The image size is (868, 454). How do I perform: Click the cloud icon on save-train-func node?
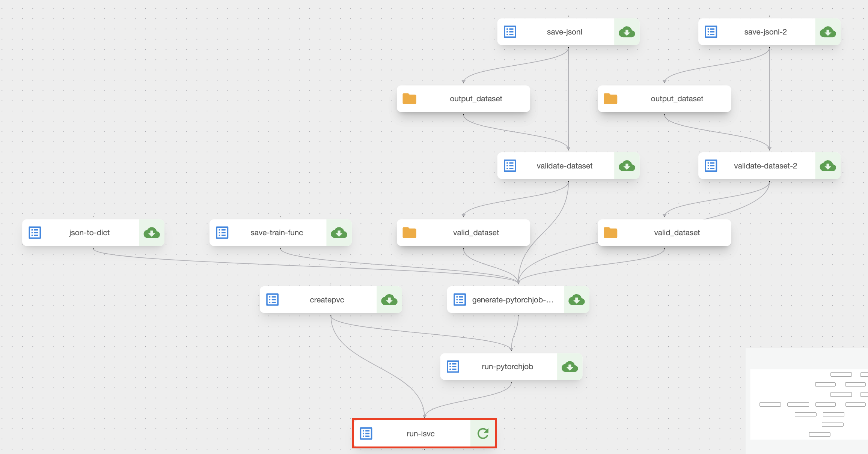pos(339,233)
